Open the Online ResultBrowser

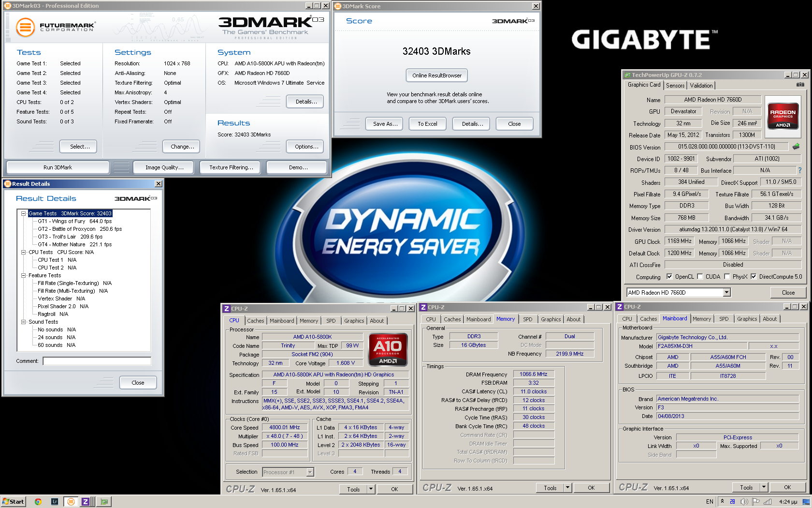pos(437,75)
